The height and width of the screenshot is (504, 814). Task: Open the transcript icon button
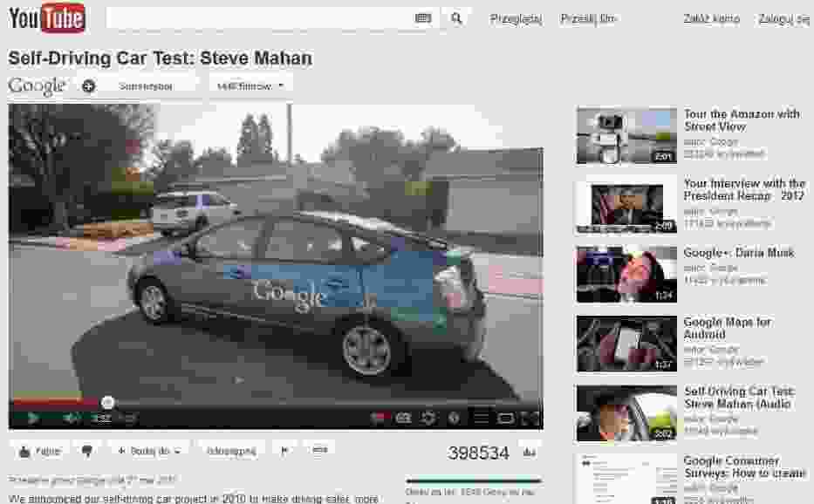(320, 451)
